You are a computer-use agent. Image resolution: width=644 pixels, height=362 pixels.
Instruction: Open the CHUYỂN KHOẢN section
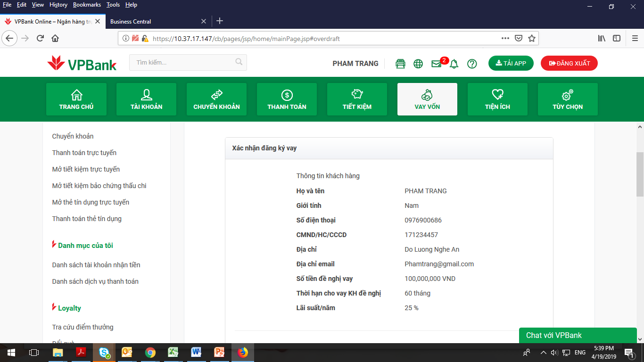click(x=216, y=99)
